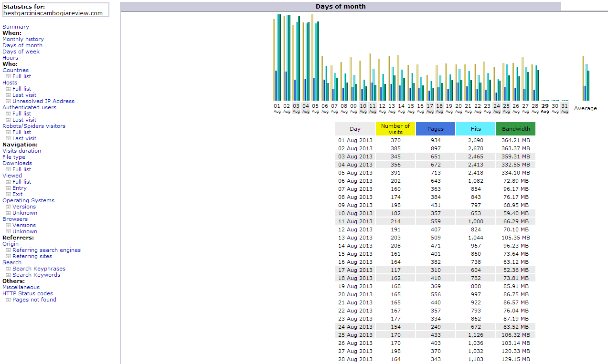
Task: Open the Summary link in sidebar
Action: (x=16, y=27)
